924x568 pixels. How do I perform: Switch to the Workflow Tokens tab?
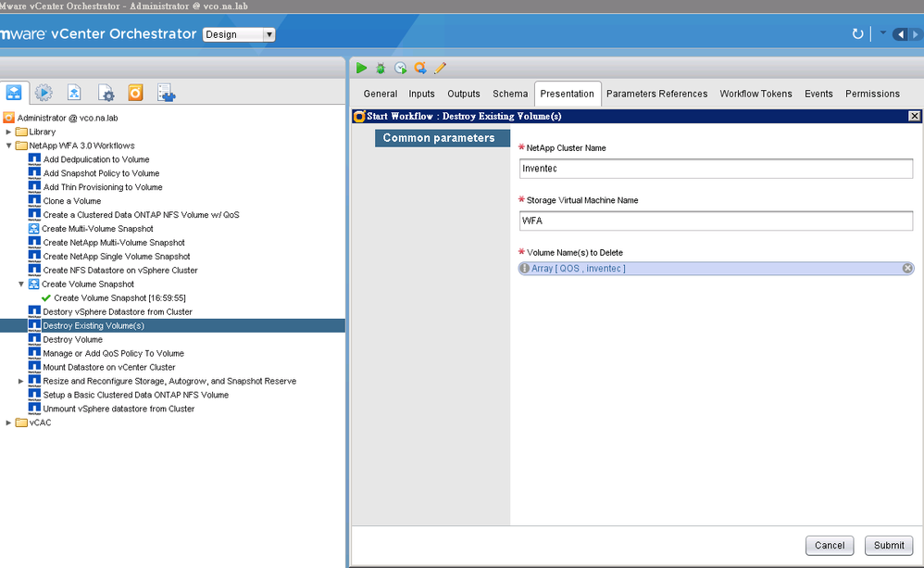(x=755, y=94)
